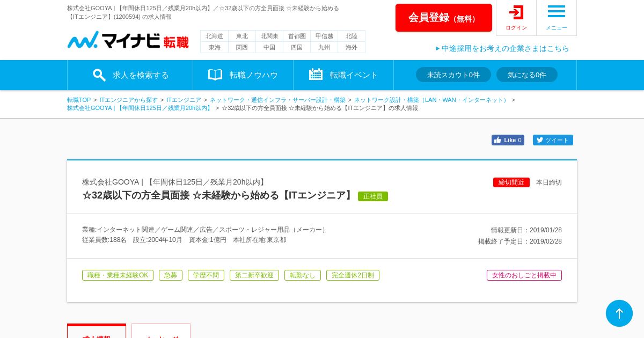The width and height of the screenshot is (644, 338).
Task: Click the 会員登録（無料） button
Action: pos(444,18)
